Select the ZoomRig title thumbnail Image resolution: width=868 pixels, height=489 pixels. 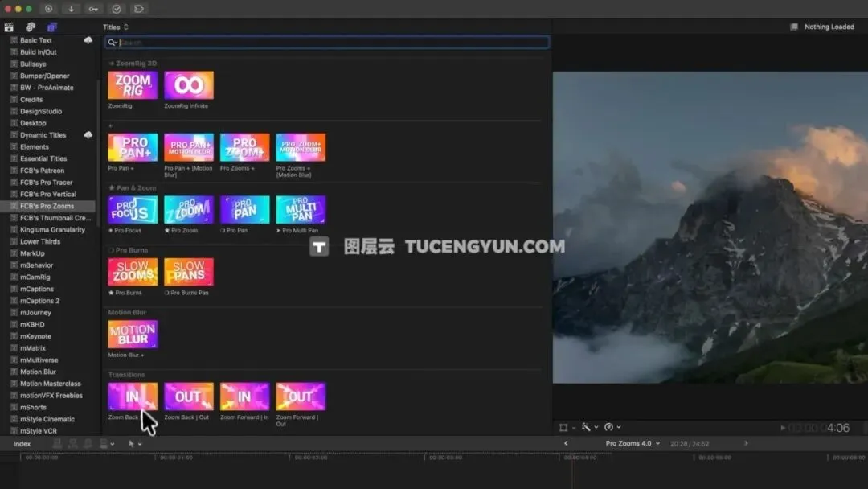(x=133, y=85)
